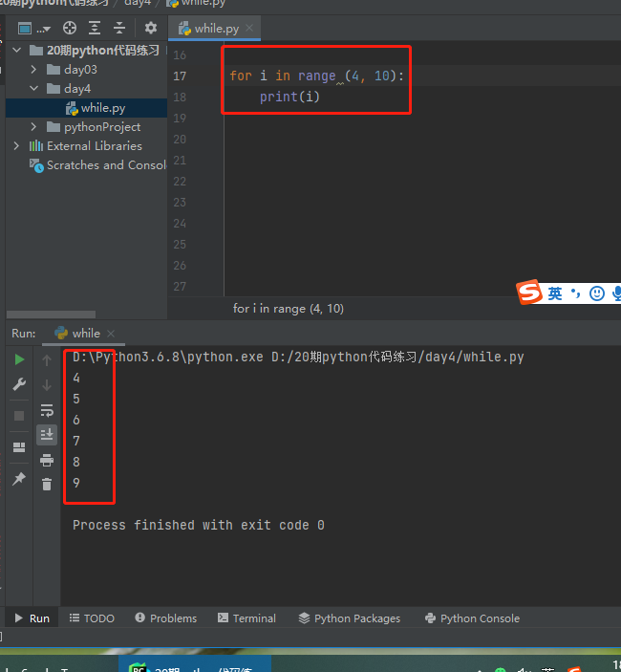Click the 'range' keyword on line 17
The width and height of the screenshot is (621, 672).
pos(316,76)
